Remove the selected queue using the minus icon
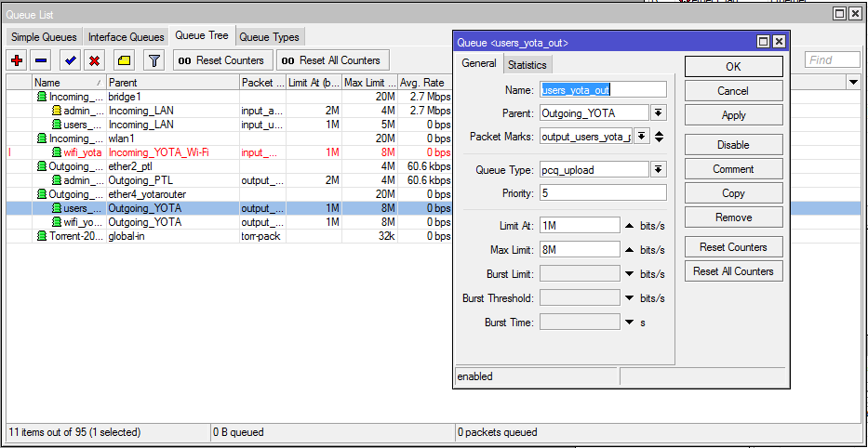868x448 pixels. pos(42,60)
